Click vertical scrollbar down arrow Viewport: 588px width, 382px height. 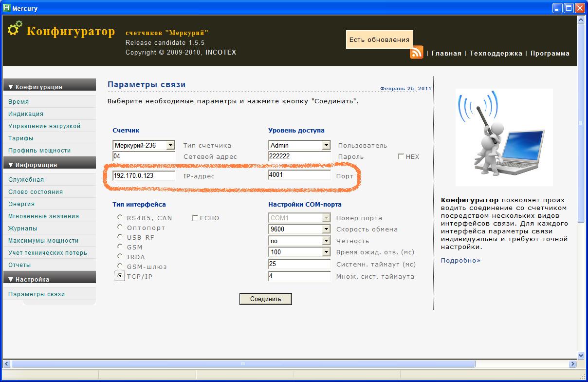coord(581,356)
